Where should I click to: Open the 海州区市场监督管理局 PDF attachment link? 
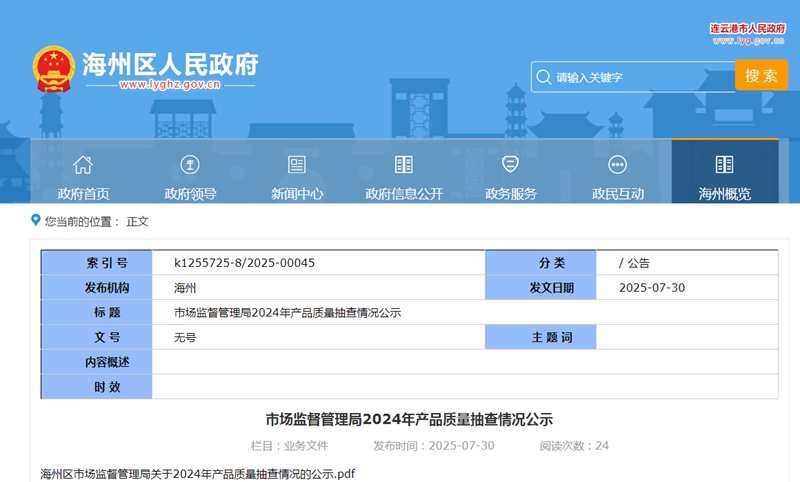198,473
